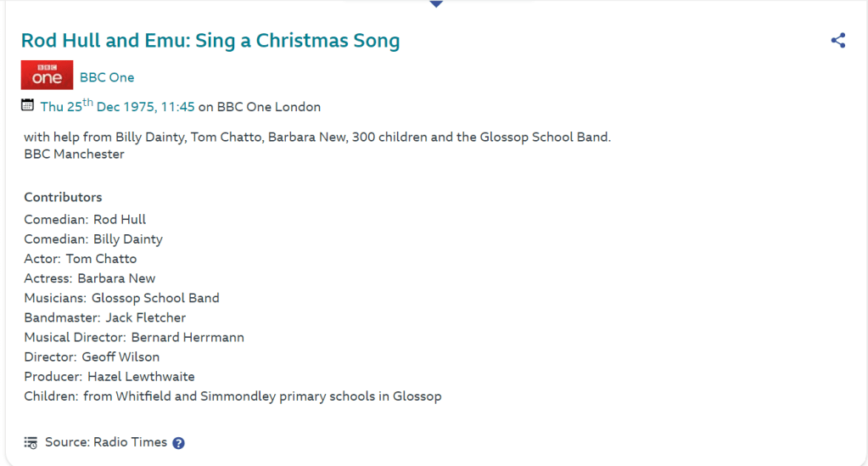Click bandmaster Jack Fletcher
The image size is (868, 466).
[145, 317]
